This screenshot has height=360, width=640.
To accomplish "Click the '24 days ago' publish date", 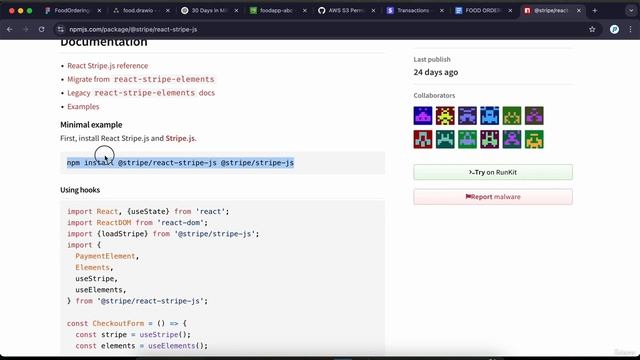I will coord(436,72).
